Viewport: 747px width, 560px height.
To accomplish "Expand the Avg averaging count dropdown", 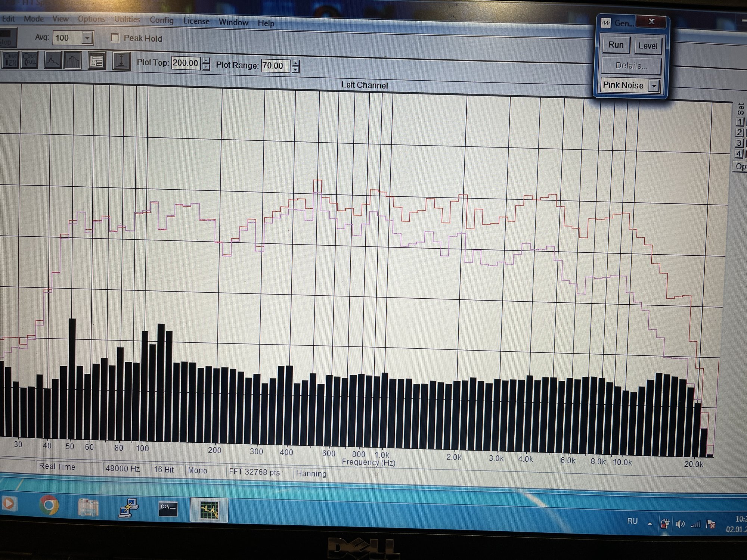I will click(87, 38).
